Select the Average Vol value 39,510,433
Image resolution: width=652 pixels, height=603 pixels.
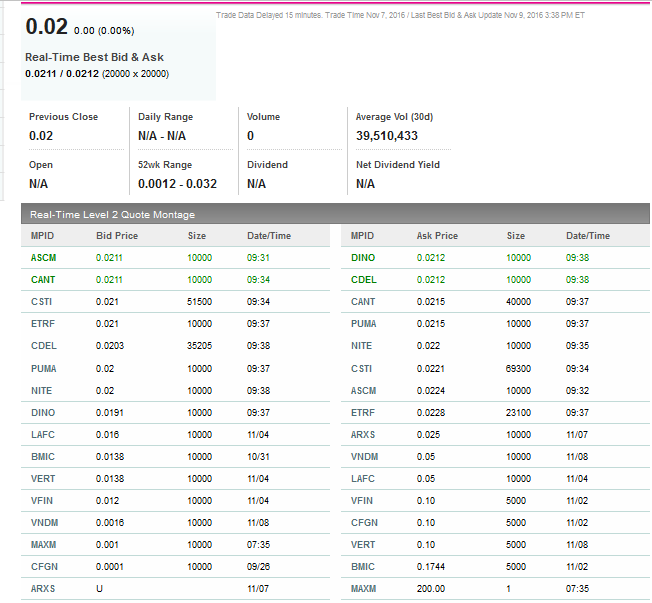[387, 136]
